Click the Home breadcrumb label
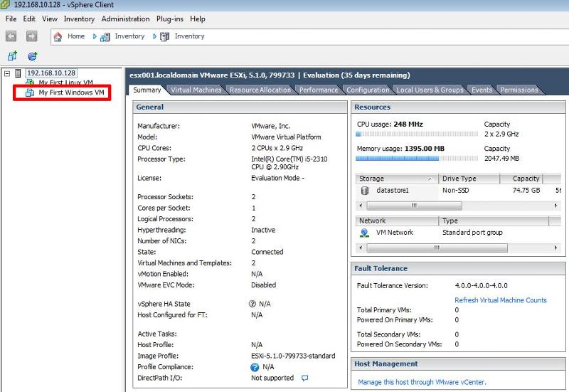 point(76,36)
